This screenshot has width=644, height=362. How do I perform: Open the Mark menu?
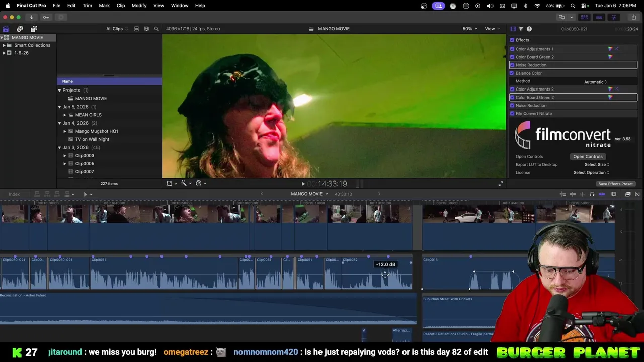pyautogui.click(x=104, y=6)
